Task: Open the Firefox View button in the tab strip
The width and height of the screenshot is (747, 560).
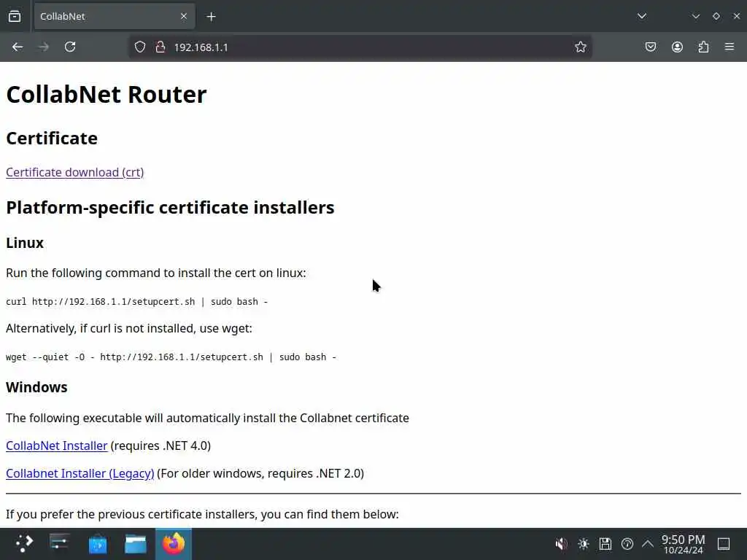Action: (15, 16)
